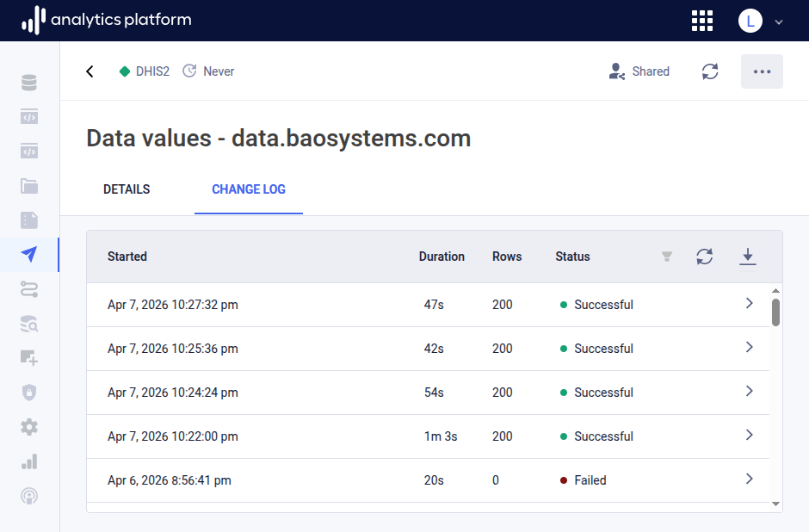The width and height of the screenshot is (809, 532).
Task: Expand the Failed Apr 6 log entry
Action: point(749,479)
